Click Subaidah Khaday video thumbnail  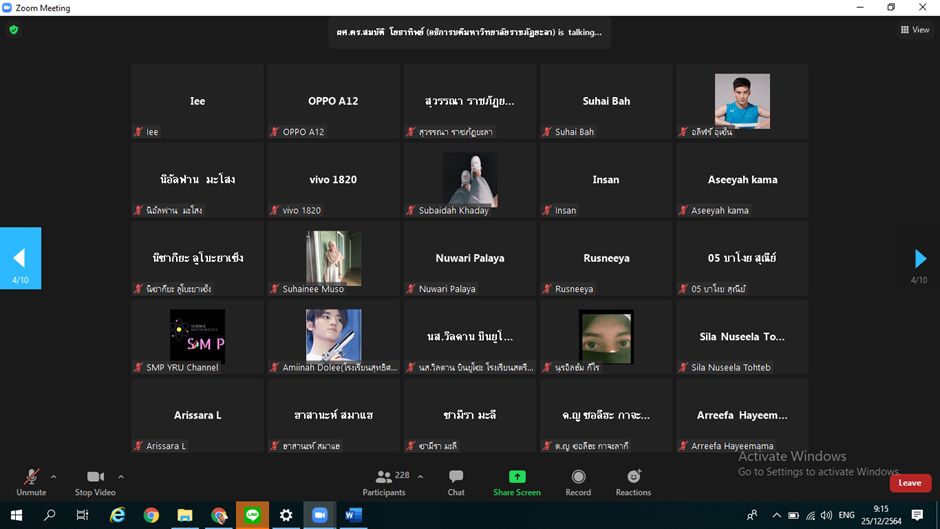point(470,179)
